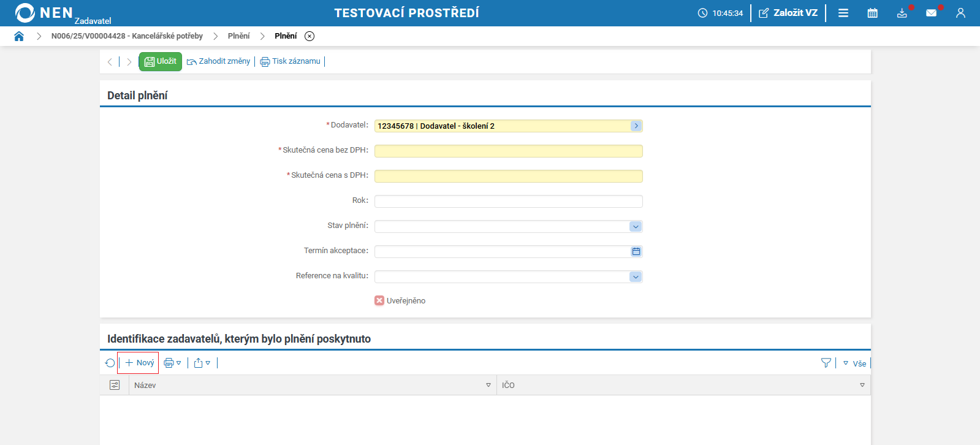Toggle the Uveřejněno checkbox
Screen dimensions: 980x445
click(x=379, y=300)
